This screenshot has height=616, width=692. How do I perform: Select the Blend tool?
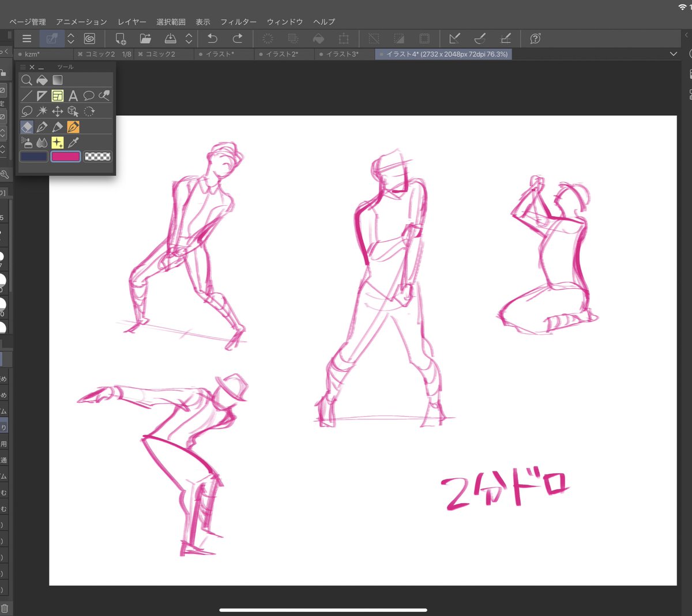[x=42, y=142]
